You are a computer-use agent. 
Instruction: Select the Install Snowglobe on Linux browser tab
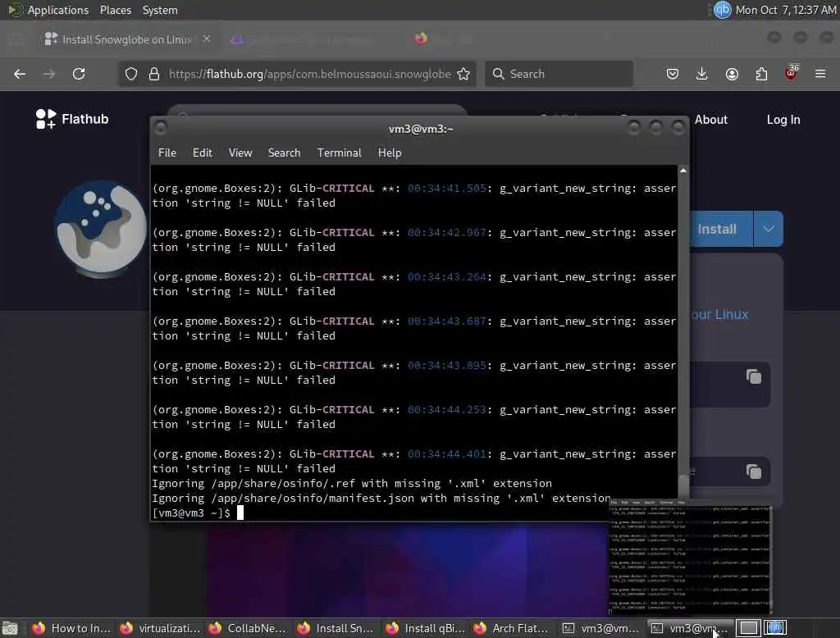127,39
